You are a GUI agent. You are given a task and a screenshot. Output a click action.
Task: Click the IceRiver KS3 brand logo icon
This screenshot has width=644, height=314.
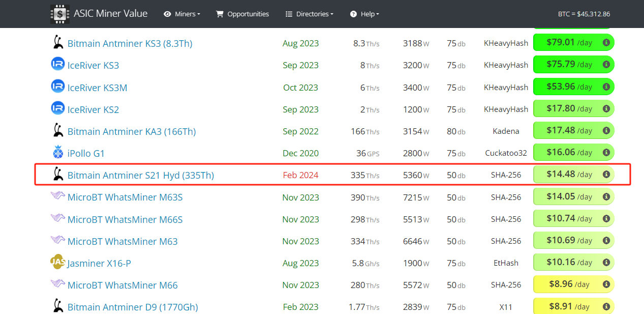click(58, 65)
